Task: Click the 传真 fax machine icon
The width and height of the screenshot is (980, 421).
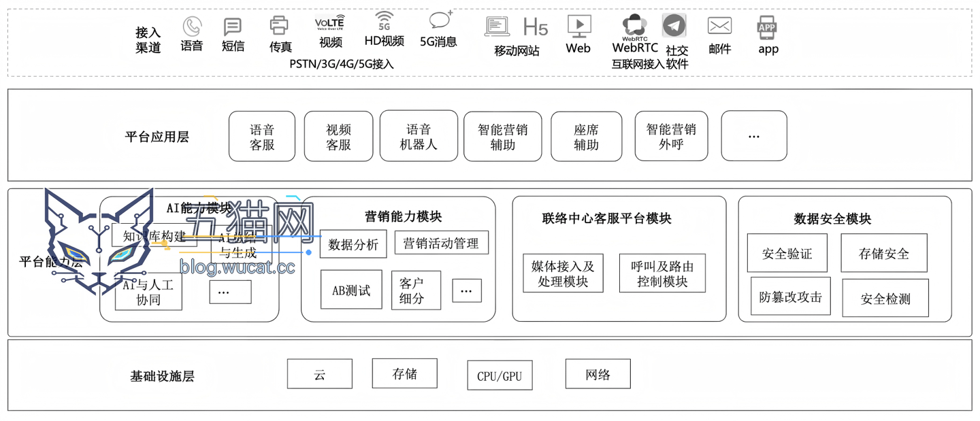Action: coord(279,26)
